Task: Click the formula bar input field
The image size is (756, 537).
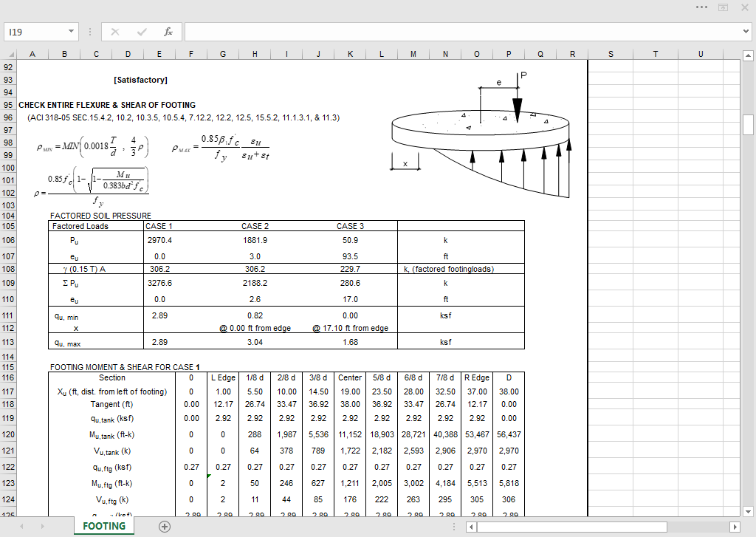Action: (463, 32)
